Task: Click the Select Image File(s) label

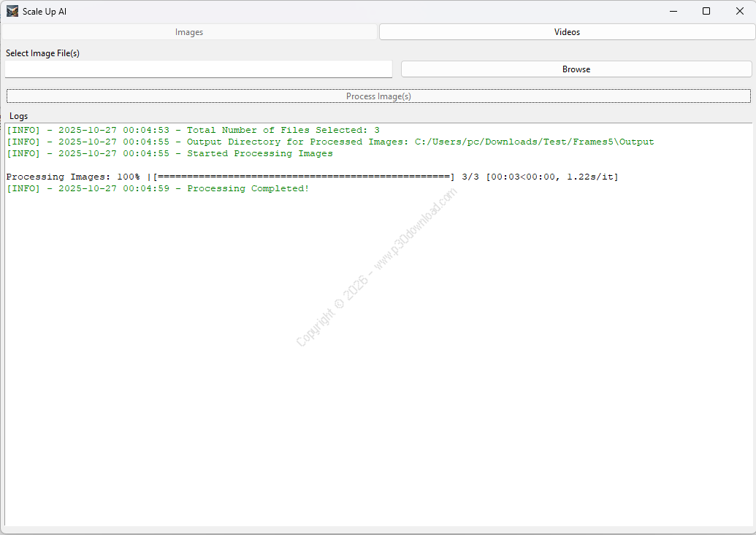Action: pyautogui.click(x=42, y=53)
